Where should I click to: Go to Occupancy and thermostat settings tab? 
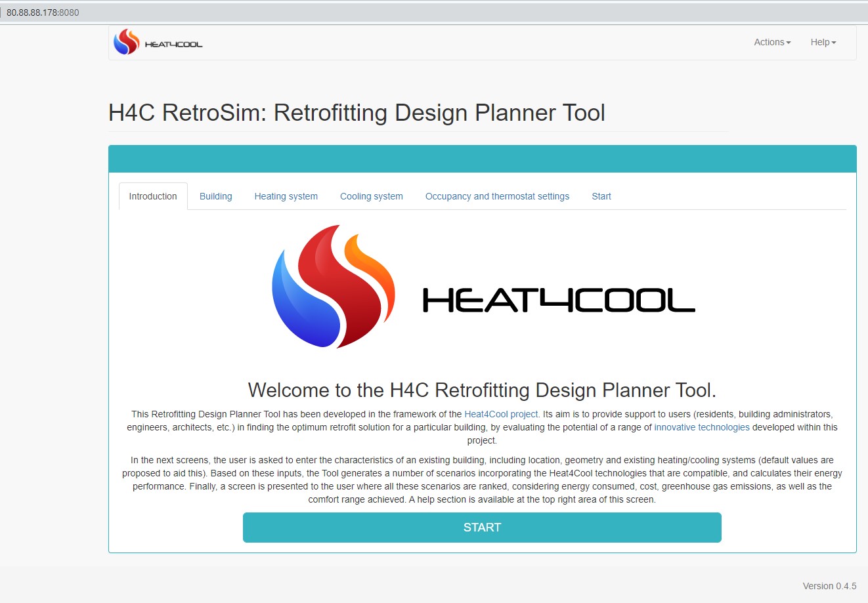click(497, 196)
